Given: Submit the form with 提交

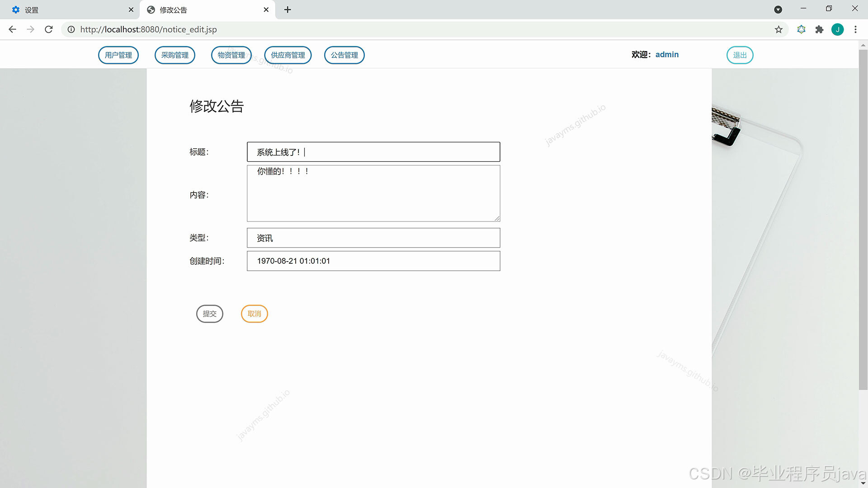Looking at the screenshot, I should click(x=210, y=314).
